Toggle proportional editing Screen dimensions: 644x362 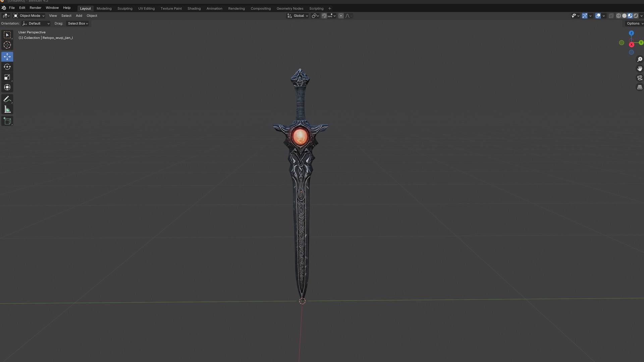coord(341,16)
